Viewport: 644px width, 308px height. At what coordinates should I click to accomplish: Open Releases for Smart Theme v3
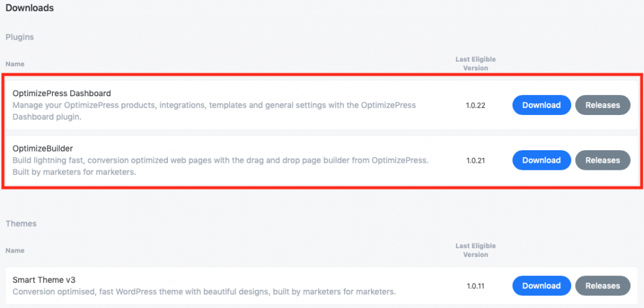click(x=602, y=286)
